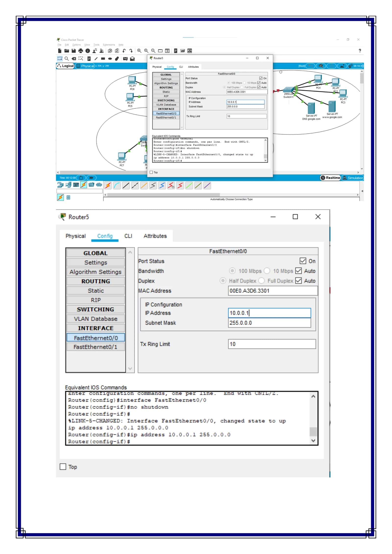Open Attributes tab in enlarged Router5 dialog
The width and height of the screenshot is (392, 554).
point(155,236)
